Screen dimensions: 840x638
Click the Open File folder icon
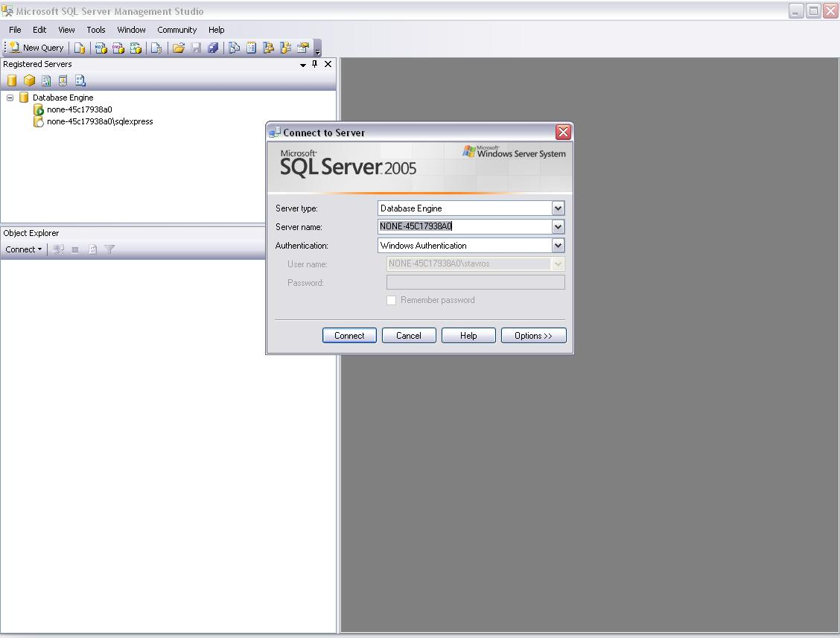click(179, 48)
